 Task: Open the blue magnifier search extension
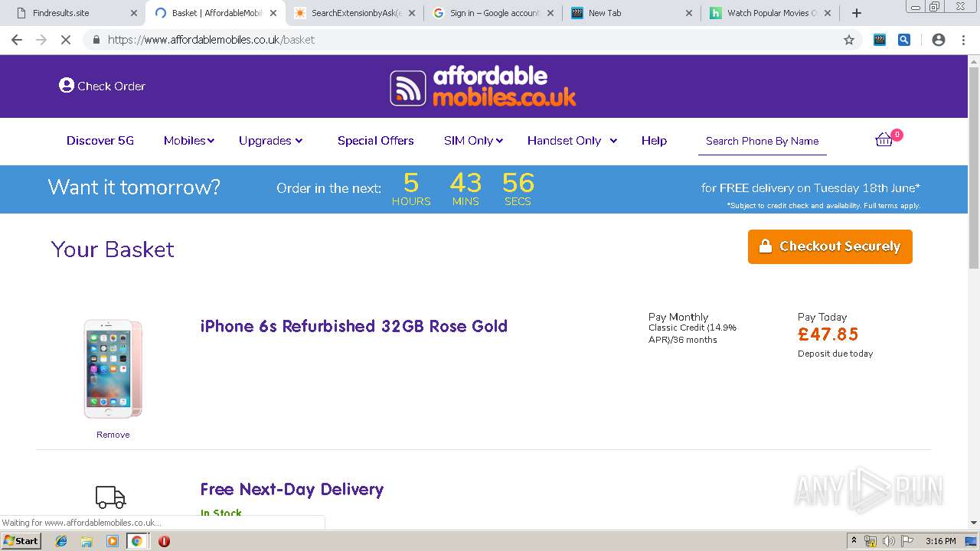pos(904,40)
